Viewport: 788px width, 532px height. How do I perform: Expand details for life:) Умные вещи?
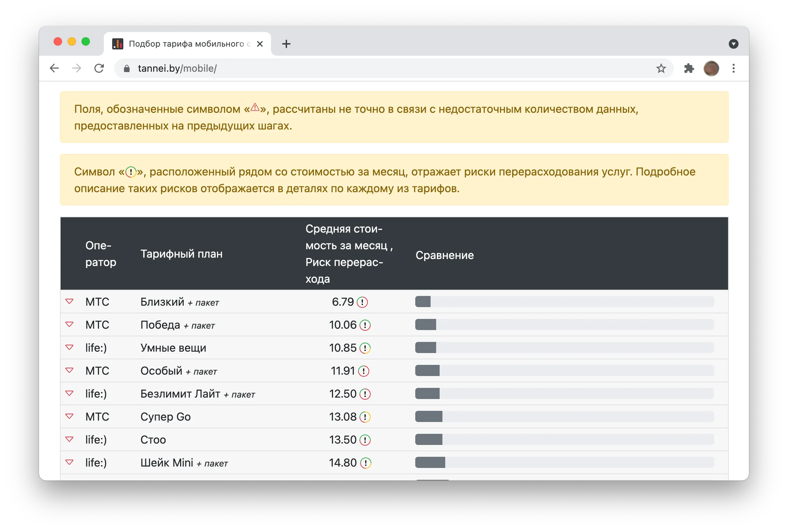point(69,347)
